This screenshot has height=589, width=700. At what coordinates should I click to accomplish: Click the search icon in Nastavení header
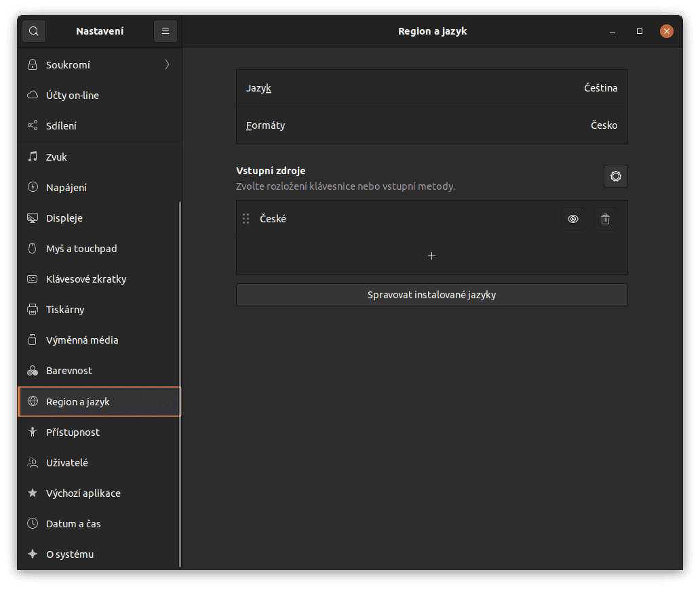click(34, 31)
